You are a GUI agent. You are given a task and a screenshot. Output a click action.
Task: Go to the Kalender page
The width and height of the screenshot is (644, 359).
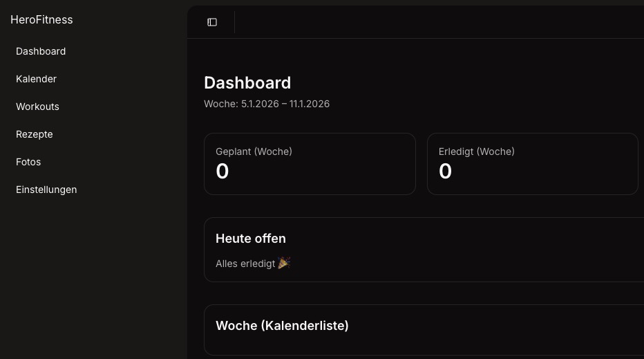point(36,79)
